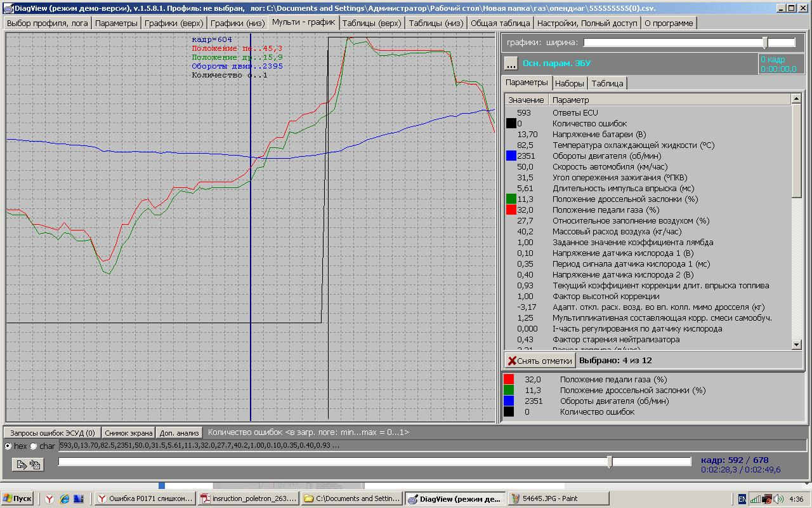Click the red swatch in the selected-parameters panel
This screenshot has height=508, width=812.
(508, 379)
